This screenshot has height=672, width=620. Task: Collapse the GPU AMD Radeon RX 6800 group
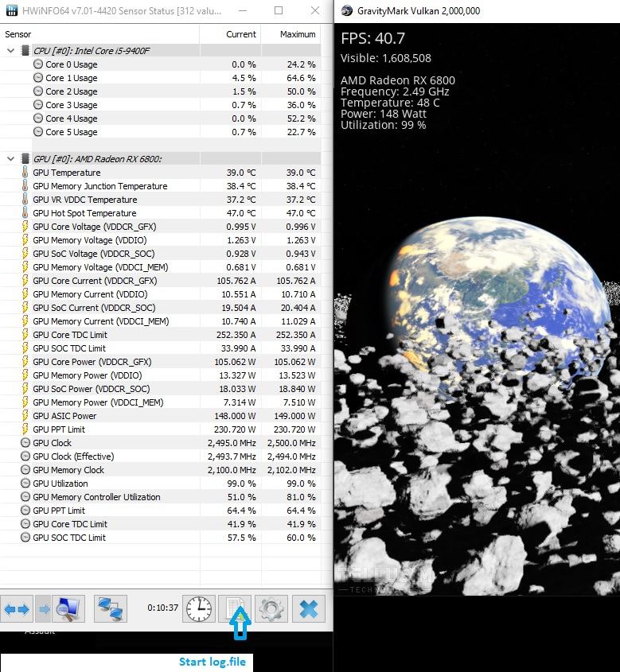pos(10,159)
